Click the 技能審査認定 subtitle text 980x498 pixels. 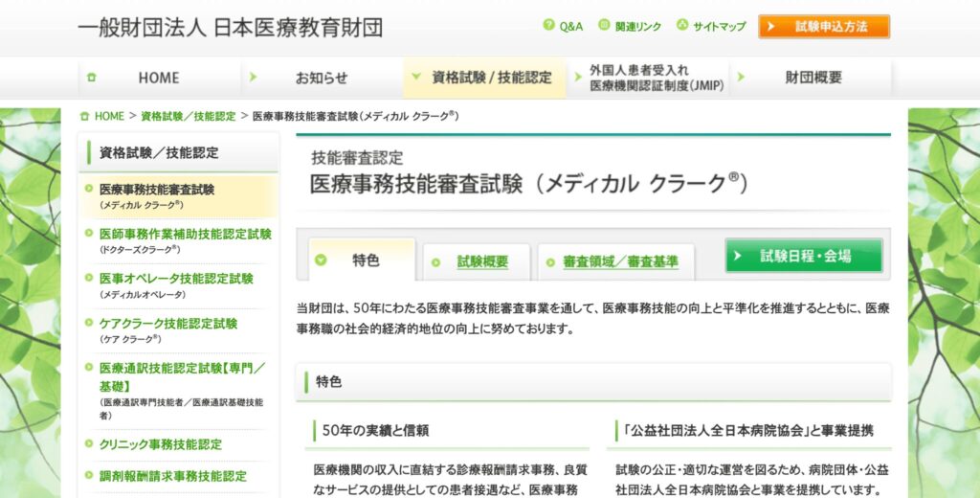pyautogui.click(x=358, y=157)
